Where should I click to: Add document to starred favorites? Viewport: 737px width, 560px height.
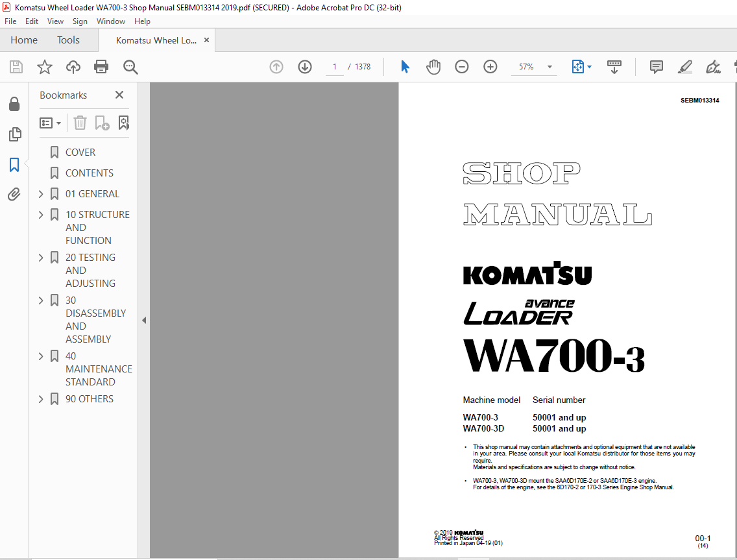coord(45,67)
